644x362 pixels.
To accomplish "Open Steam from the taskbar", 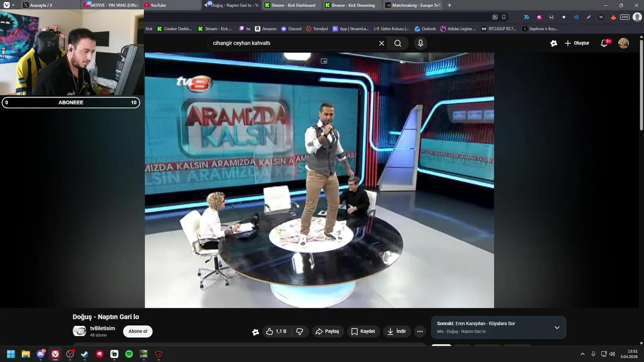I will (85, 354).
